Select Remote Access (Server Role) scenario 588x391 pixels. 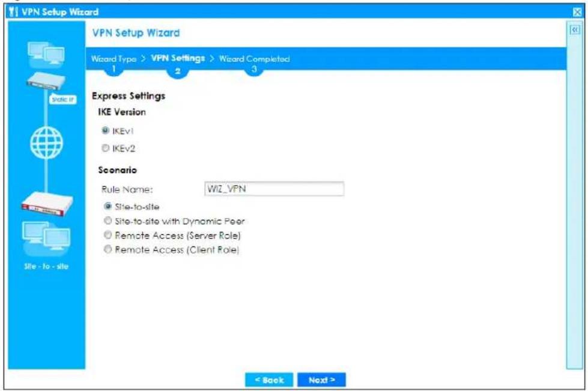[108, 235]
